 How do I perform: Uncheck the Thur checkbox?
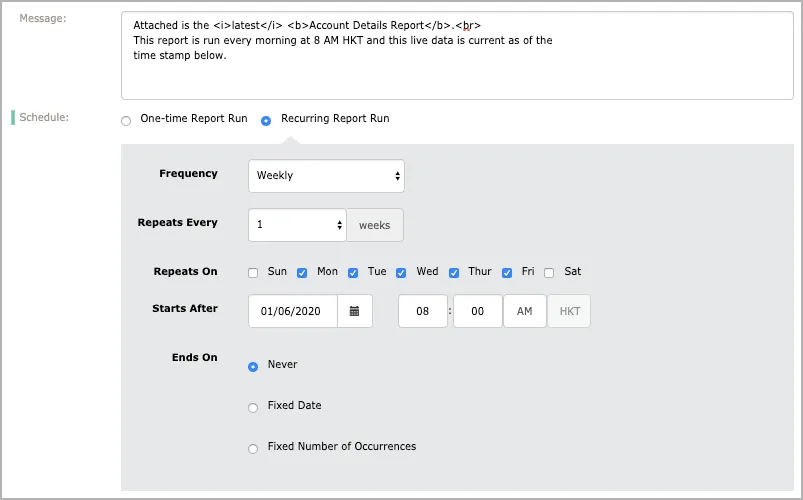tap(454, 273)
